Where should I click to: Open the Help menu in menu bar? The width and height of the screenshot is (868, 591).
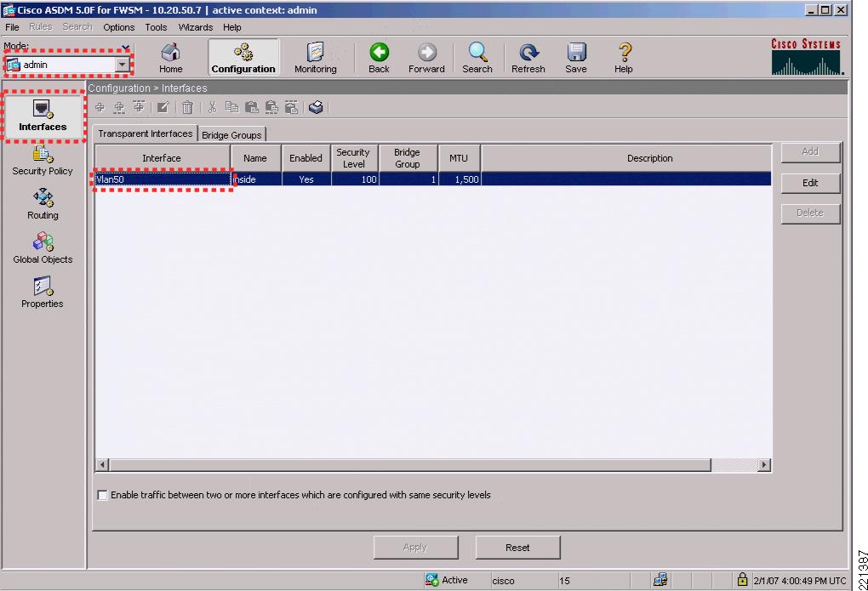(x=232, y=27)
